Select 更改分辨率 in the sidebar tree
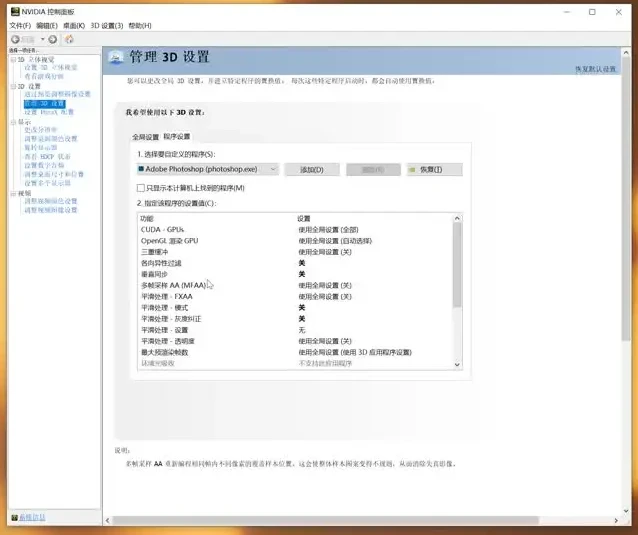638x535 pixels. point(41,130)
